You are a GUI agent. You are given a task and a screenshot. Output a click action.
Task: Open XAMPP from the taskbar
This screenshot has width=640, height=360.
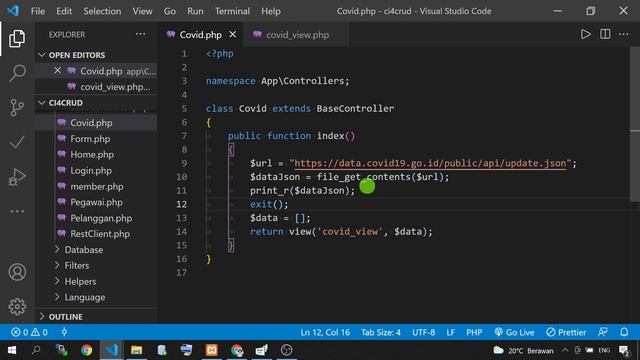point(211,350)
